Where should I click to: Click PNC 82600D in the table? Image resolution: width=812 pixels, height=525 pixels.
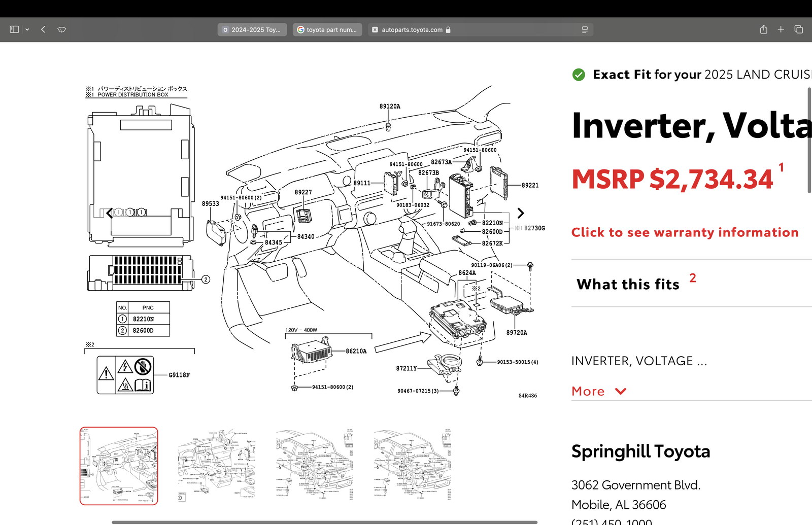click(143, 330)
